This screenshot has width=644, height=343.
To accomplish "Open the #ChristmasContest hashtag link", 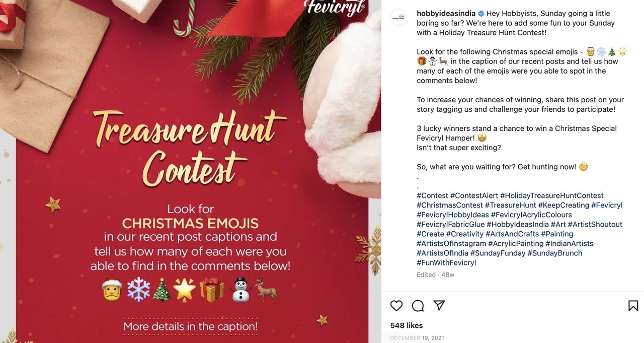I will pyautogui.click(x=449, y=205).
